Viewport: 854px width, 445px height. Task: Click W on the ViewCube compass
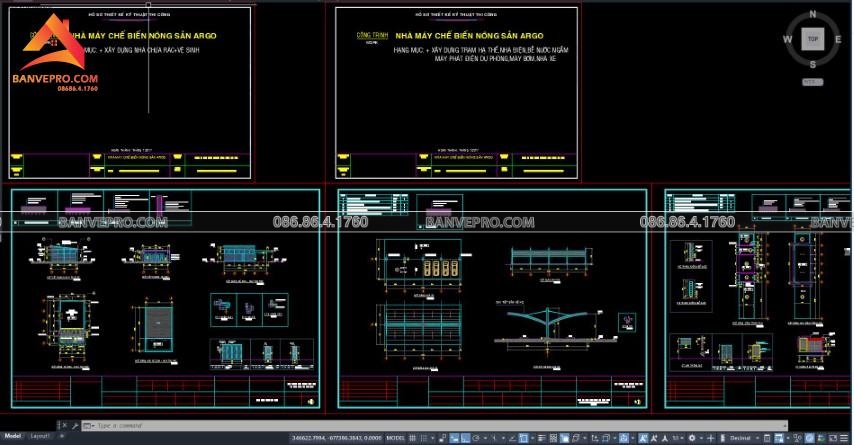pyautogui.click(x=788, y=39)
